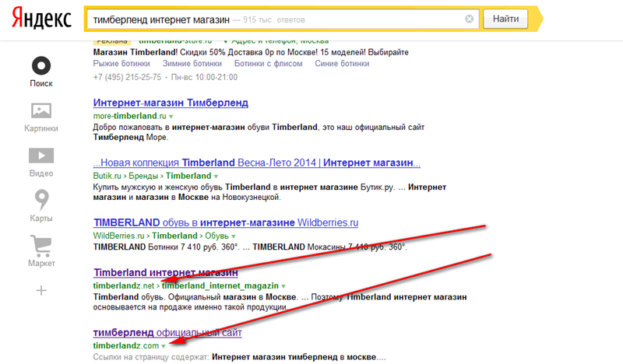Expand dropdown arrow after Butik.ru Timberland breadcrumb
This screenshot has width=623, height=364.
click(216, 177)
